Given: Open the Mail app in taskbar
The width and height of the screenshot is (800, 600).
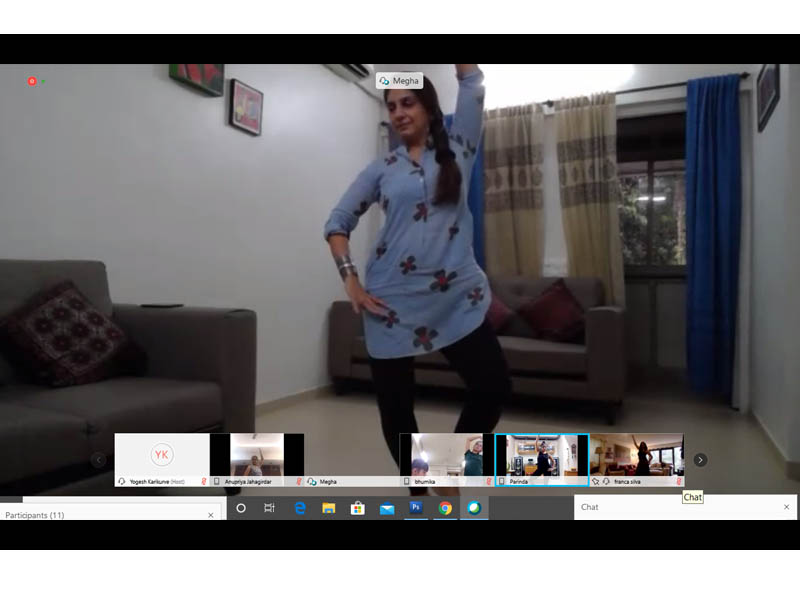Looking at the screenshot, I should click(387, 508).
